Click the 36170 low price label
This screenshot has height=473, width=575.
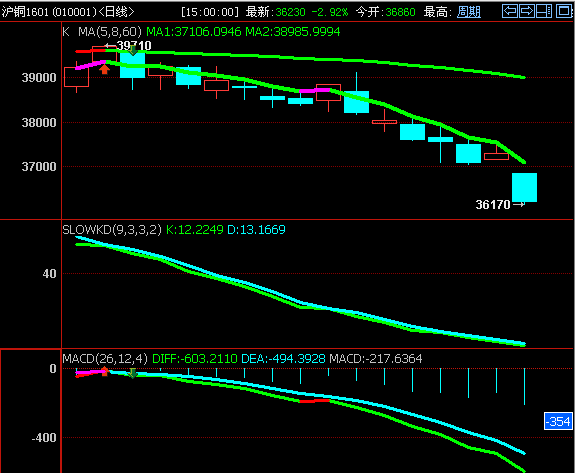click(493, 205)
